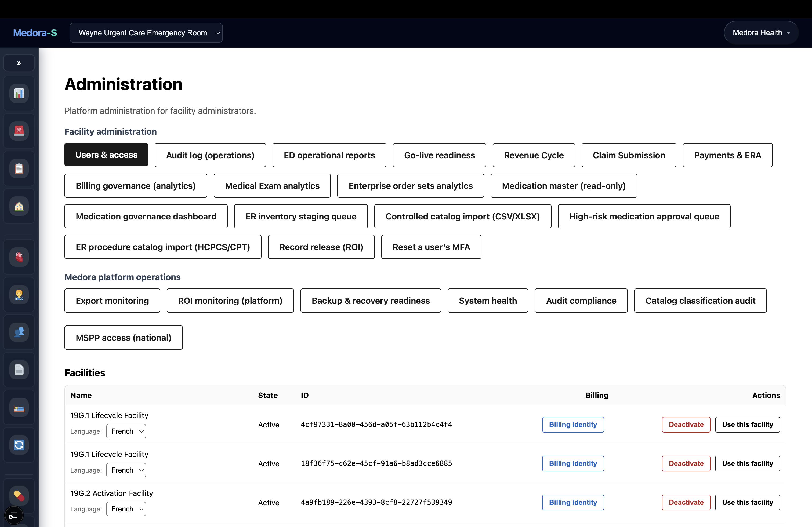Click the round floating menu button
The height and width of the screenshot is (527, 812).
coord(14,515)
